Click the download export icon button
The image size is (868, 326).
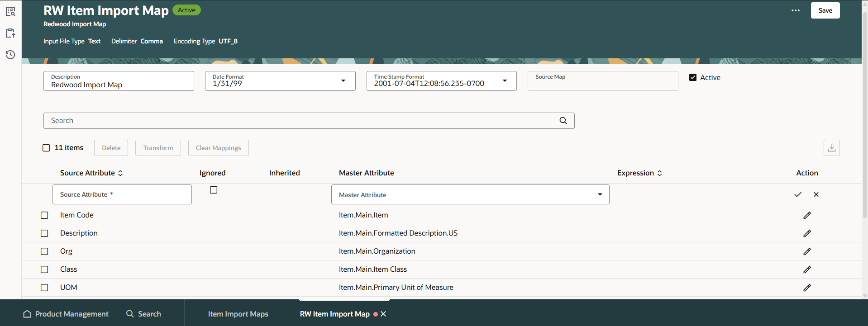point(832,148)
